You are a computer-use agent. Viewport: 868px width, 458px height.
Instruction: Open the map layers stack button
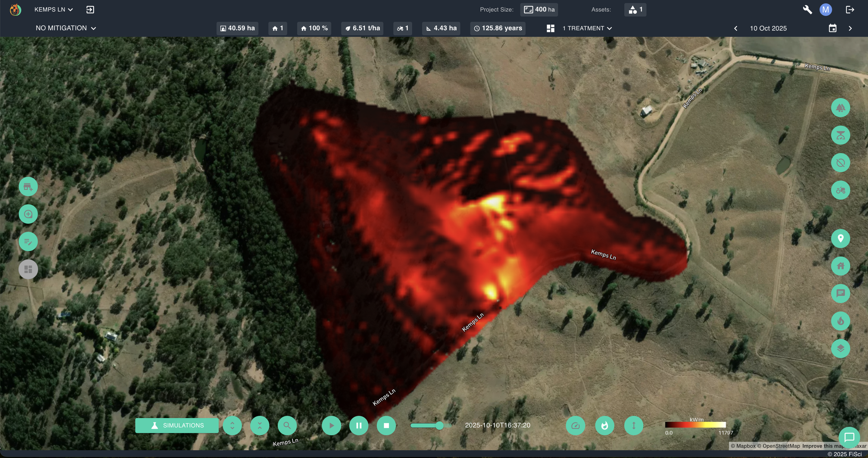coord(840,348)
